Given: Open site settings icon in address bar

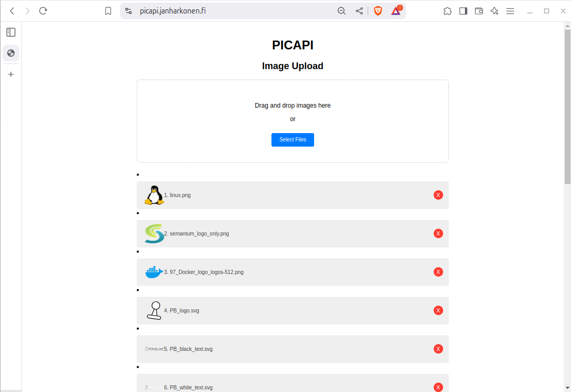Looking at the screenshot, I should pos(128,11).
